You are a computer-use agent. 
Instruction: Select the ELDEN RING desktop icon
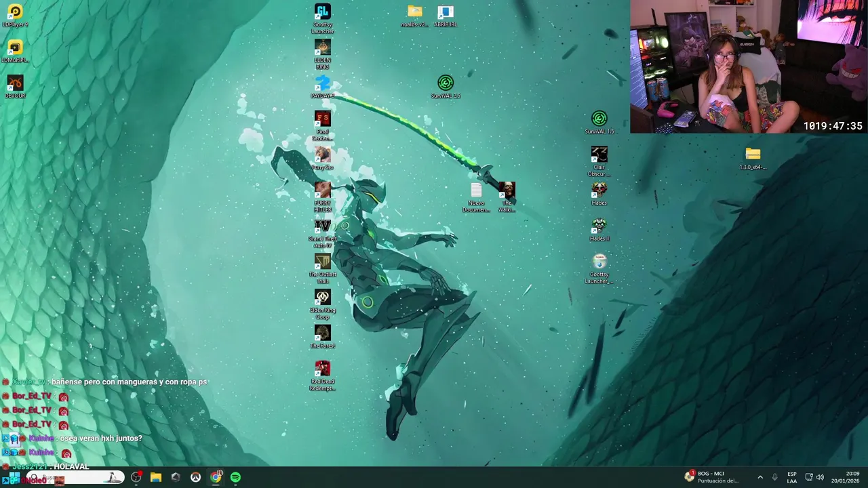coord(322,55)
